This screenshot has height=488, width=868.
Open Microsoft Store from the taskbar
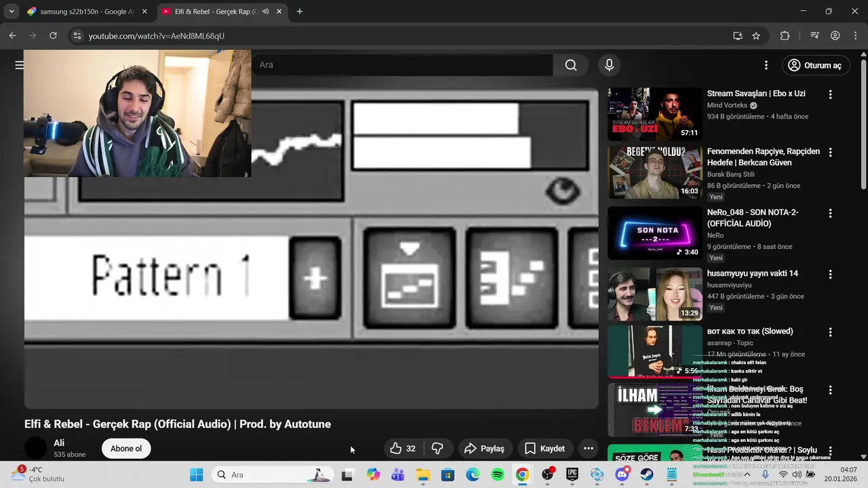448,475
